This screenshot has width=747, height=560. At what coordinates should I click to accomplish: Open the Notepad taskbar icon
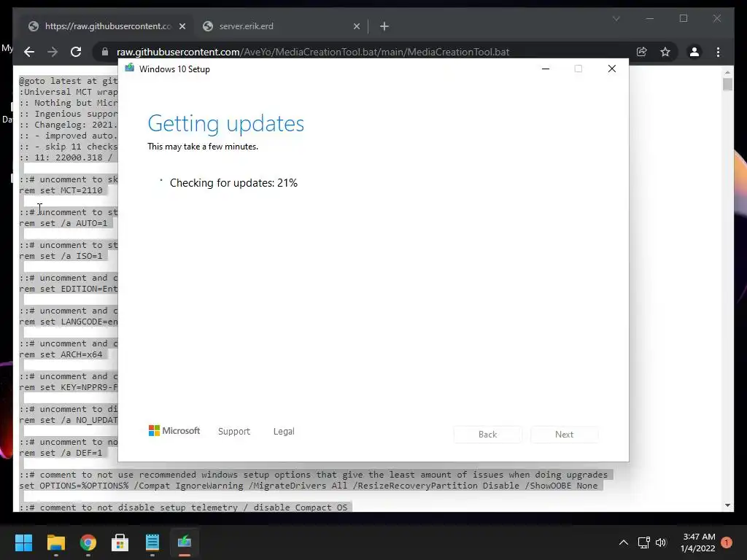(x=152, y=542)
